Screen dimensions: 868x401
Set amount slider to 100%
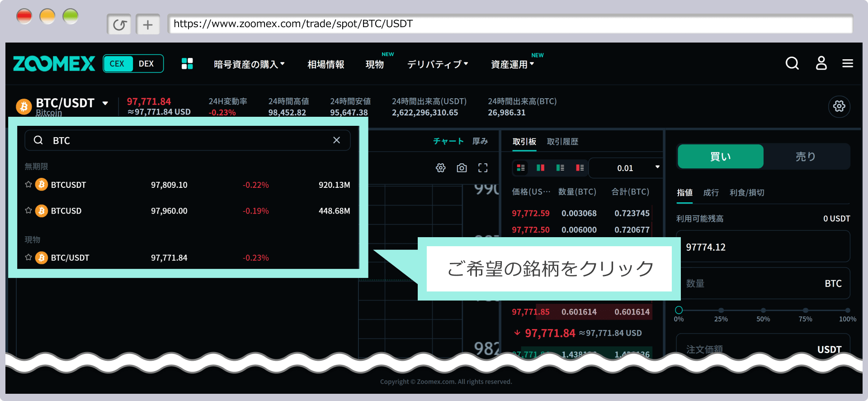pos(848,310)
